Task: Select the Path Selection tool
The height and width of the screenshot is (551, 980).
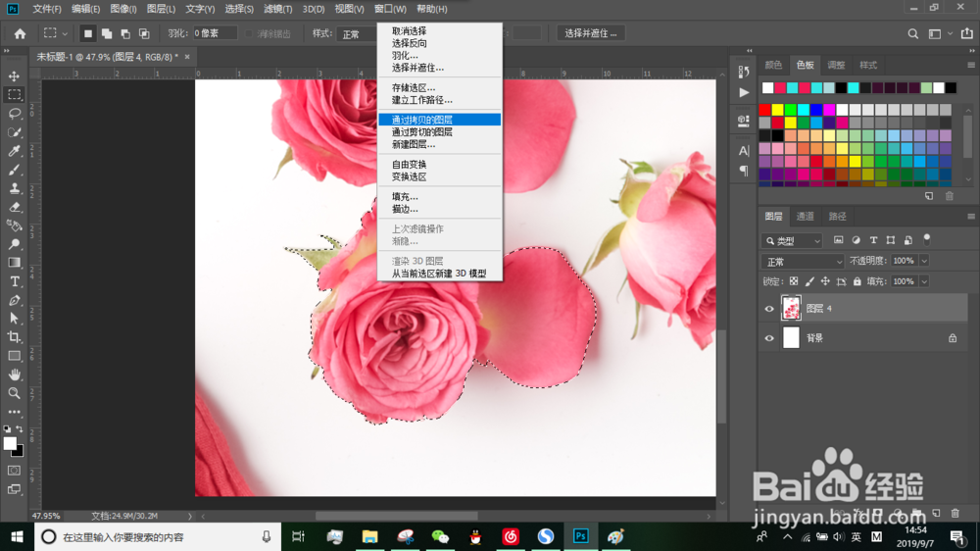Action: pyautogui.click(x=14, y=319)
